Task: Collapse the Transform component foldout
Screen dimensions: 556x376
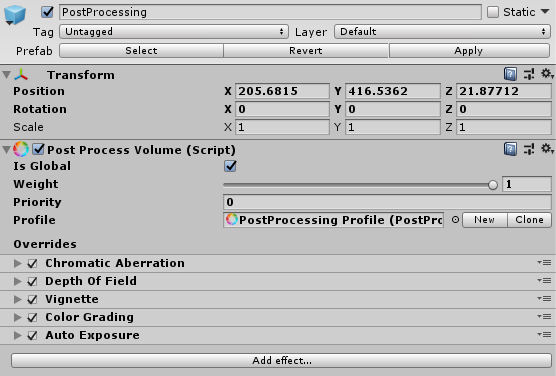Action: point(6,75)
